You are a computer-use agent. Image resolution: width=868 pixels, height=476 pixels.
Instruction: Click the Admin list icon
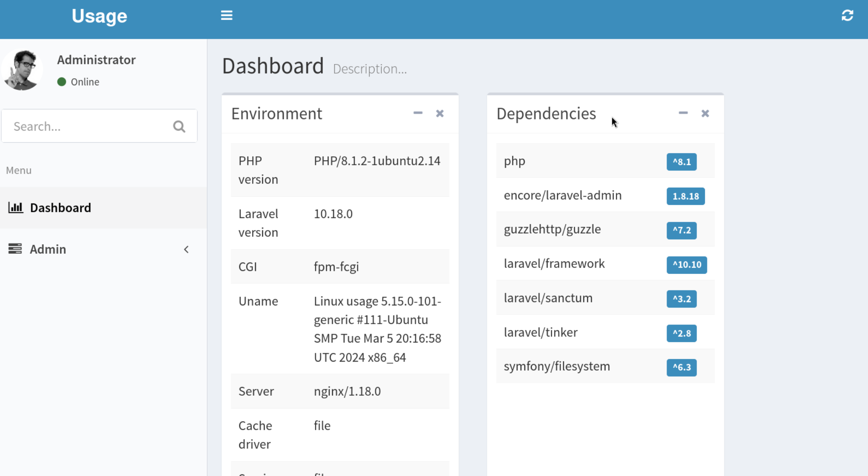[15, 249]
